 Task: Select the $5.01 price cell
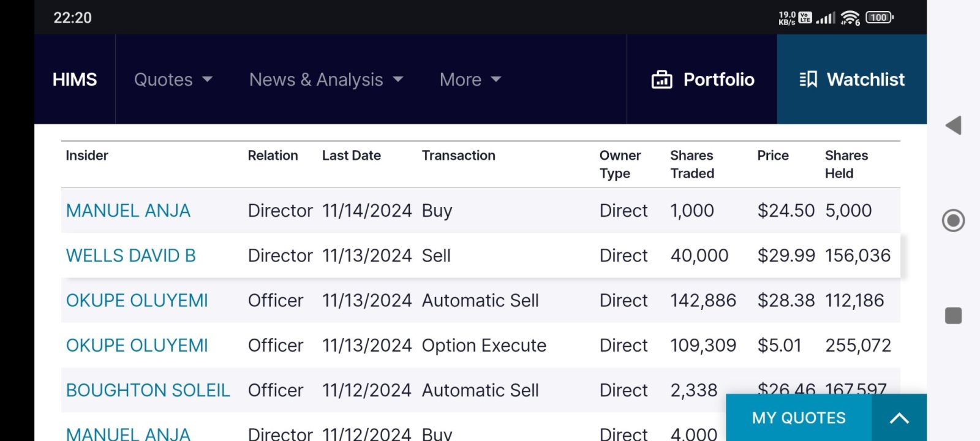pos(779,345)
